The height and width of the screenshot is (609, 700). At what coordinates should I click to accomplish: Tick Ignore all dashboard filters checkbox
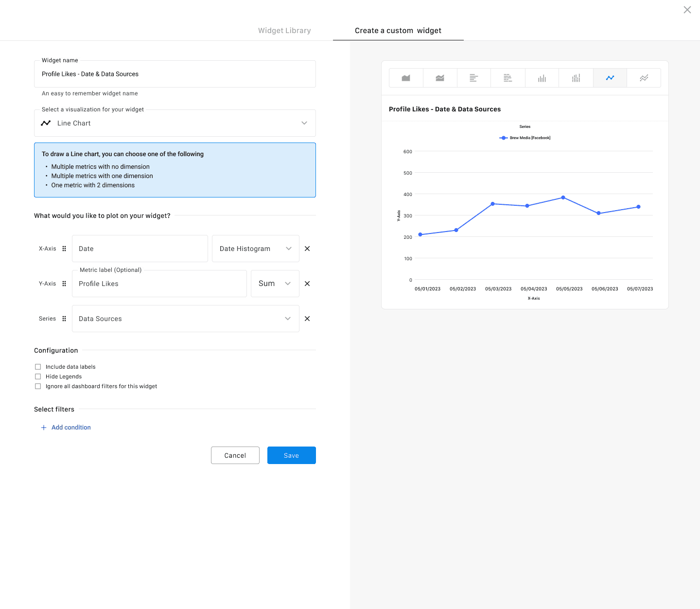pyautogui.click(x=38, y=386)
